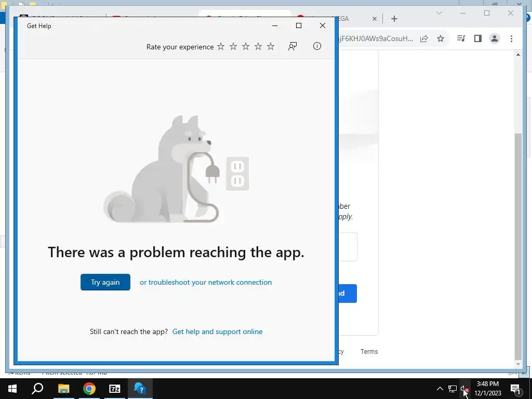Show hidden system tray icons
The height and width of the screenshot is (399, 532).
tap(440, 389)
